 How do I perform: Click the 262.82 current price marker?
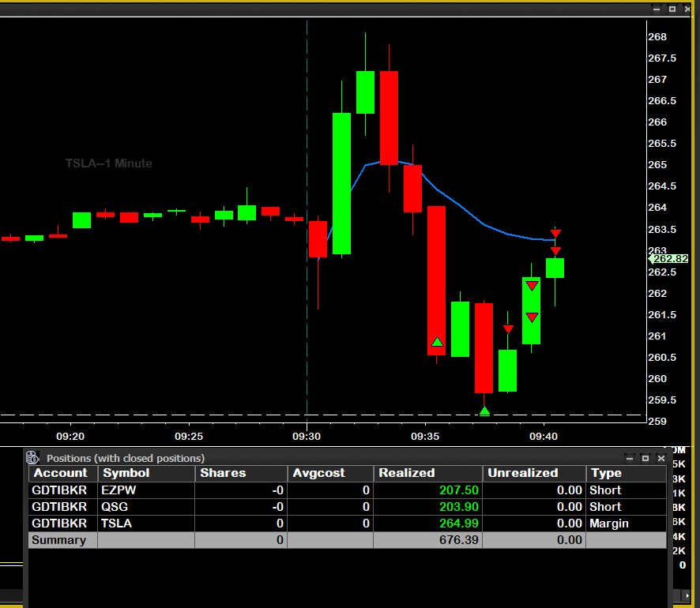tap(668, 259)
